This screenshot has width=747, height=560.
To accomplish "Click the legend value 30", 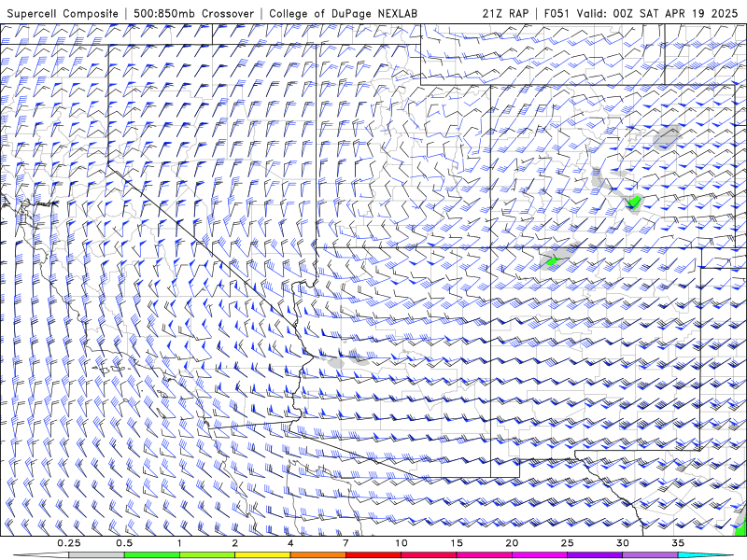I will (622, 543).
